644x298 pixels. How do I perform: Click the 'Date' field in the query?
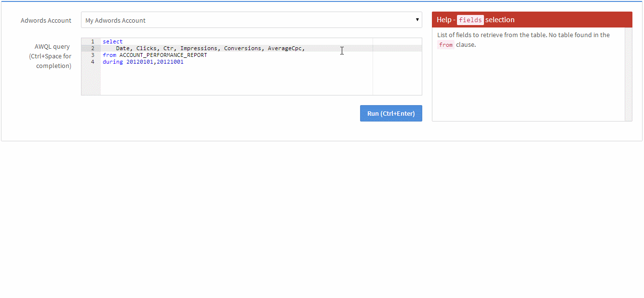(122, 49)
